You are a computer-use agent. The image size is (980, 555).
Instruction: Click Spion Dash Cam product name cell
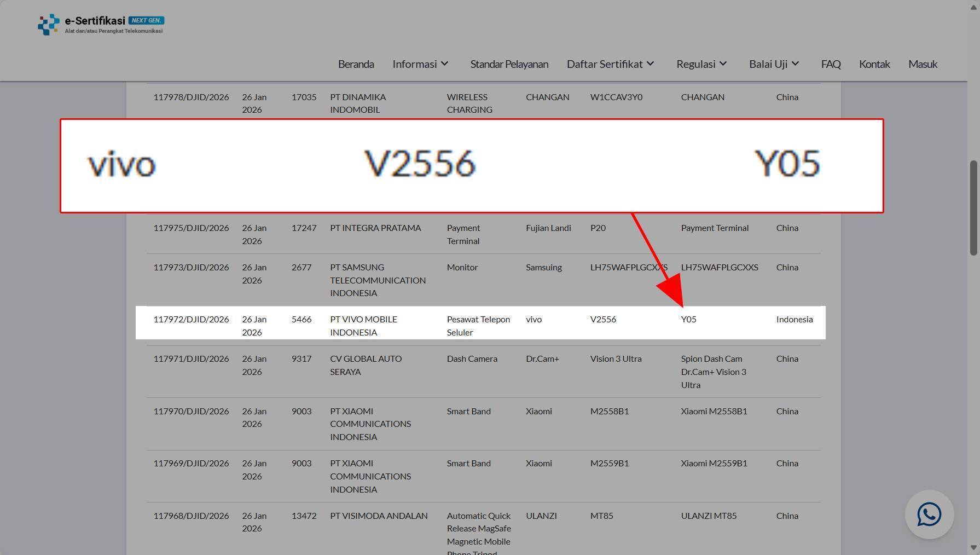(x=714, y=372)
